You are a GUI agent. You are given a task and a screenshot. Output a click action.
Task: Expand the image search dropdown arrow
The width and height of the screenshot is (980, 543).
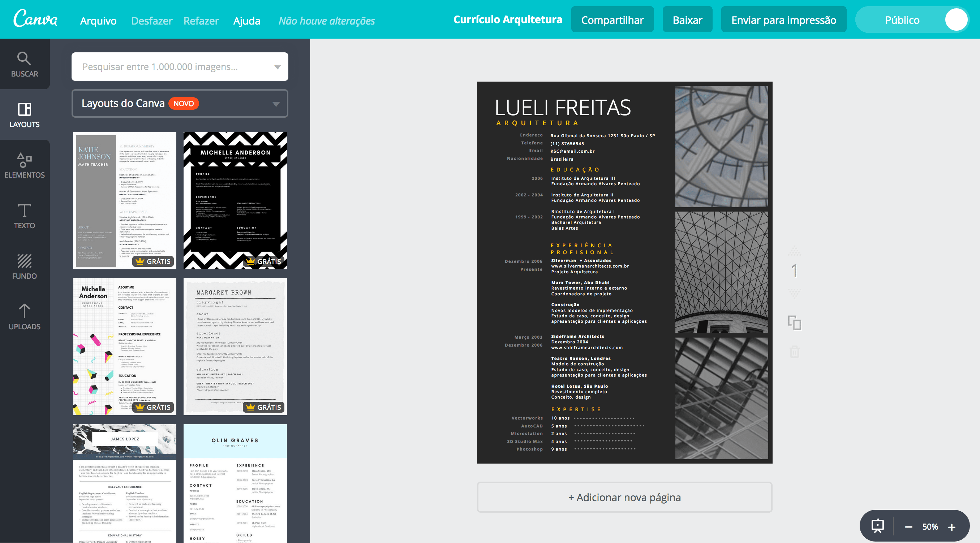tap(277, 67)
